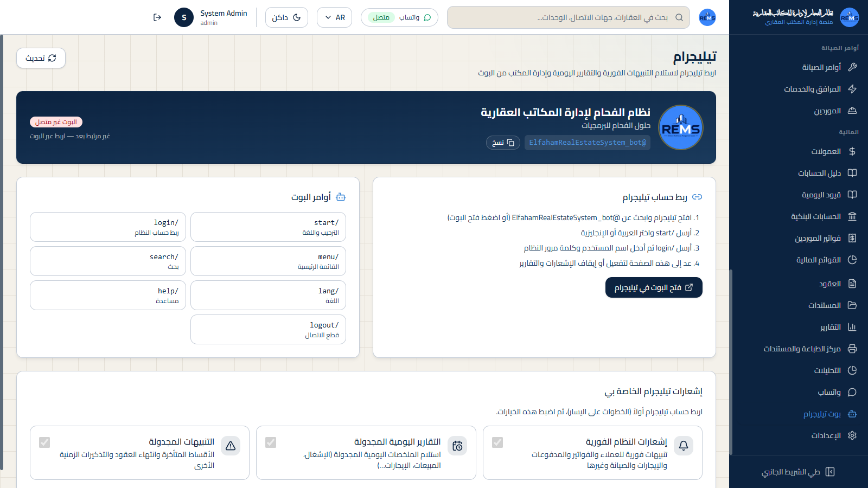Click the wrench icon beside أوامر الصيانة

click(x=852, y=67)
